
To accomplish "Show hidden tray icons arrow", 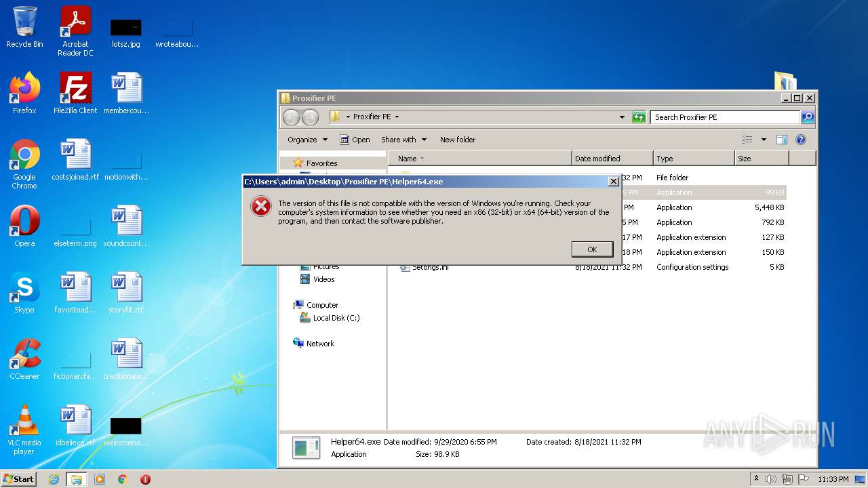I will tap(756, 479).
